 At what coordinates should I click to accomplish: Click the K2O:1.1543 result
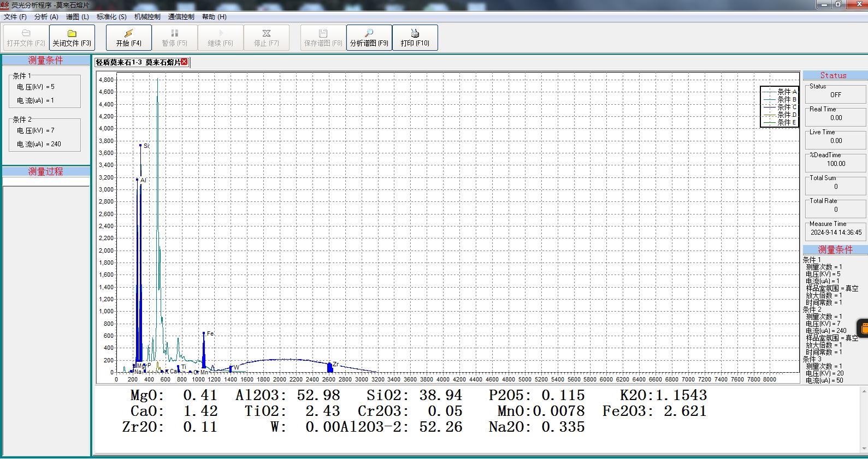(663, 395)
